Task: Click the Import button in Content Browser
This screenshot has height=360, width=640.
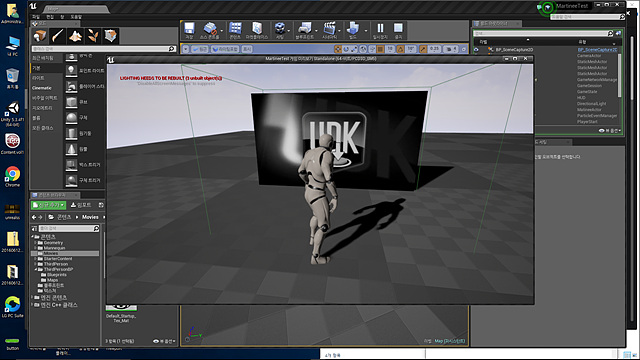Action: (81, 205)
